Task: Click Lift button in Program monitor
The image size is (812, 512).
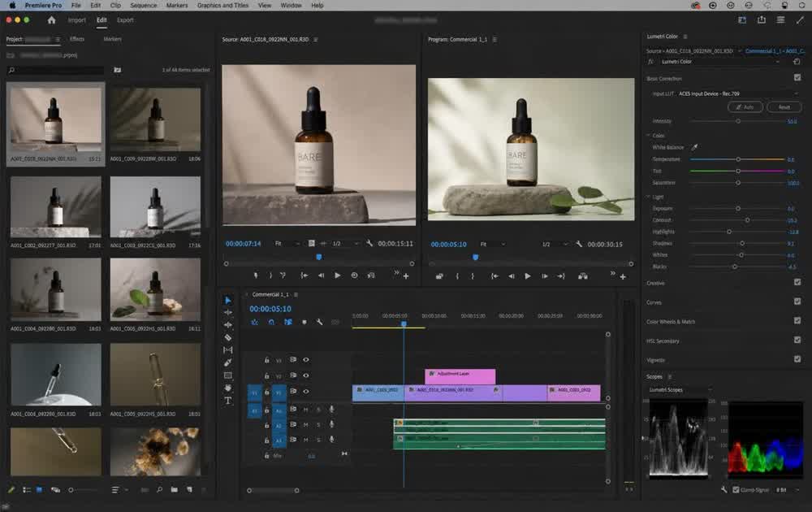Action: pos(439,276)
